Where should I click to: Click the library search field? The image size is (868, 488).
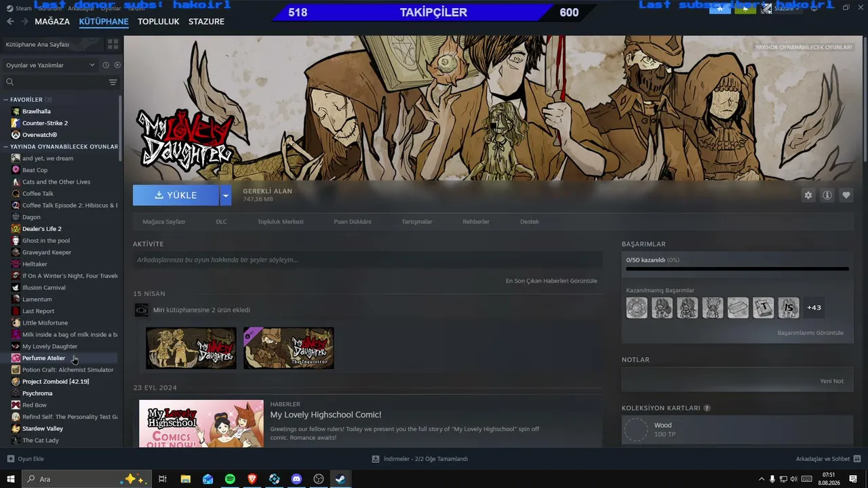pos(60,82)
